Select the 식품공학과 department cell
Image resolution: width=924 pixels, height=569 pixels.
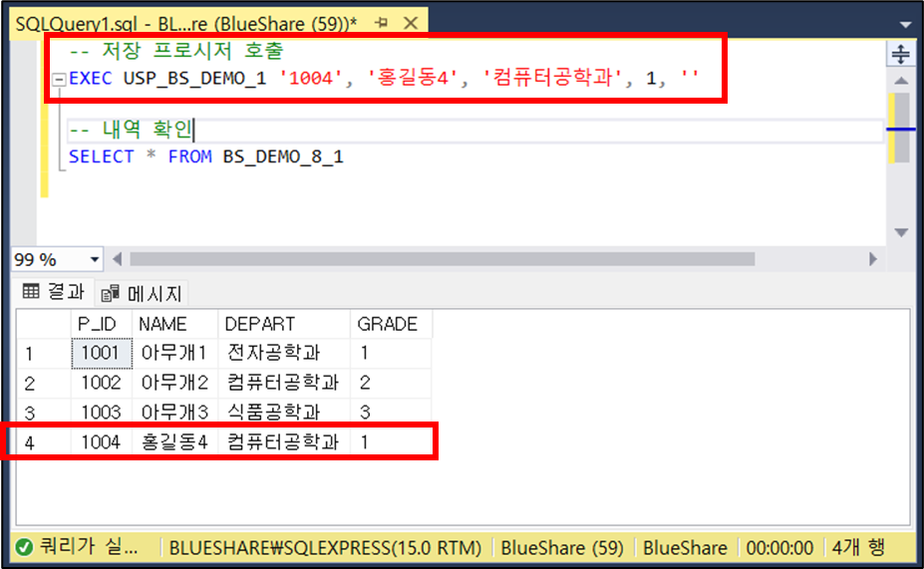point(283,412)
